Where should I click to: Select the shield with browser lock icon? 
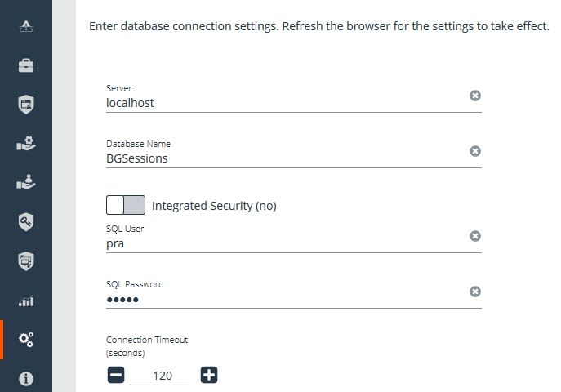click(26, 105)
